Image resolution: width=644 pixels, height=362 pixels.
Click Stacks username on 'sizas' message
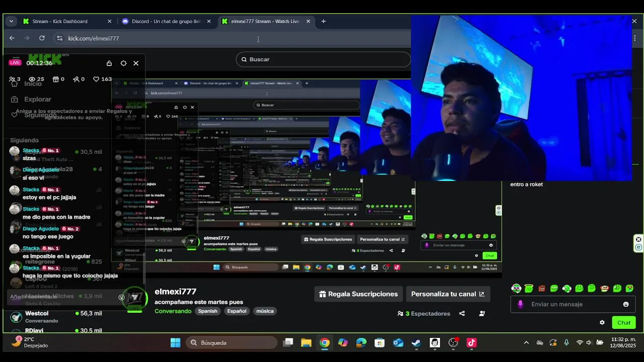click(31, 150)
